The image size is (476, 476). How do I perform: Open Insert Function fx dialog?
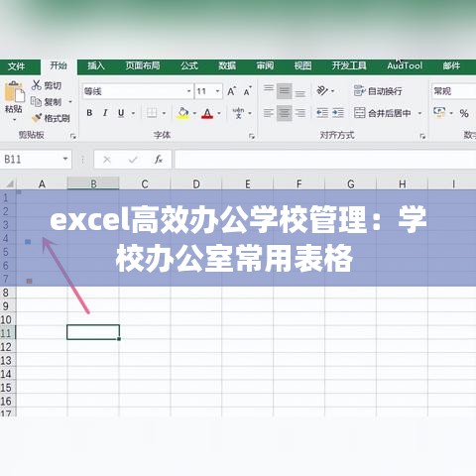tap(159, 160)
